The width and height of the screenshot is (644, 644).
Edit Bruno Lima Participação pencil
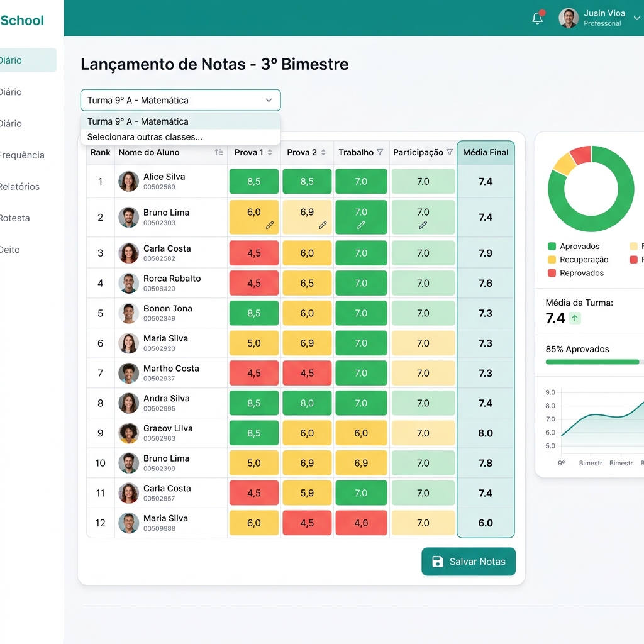pos(423,225)
